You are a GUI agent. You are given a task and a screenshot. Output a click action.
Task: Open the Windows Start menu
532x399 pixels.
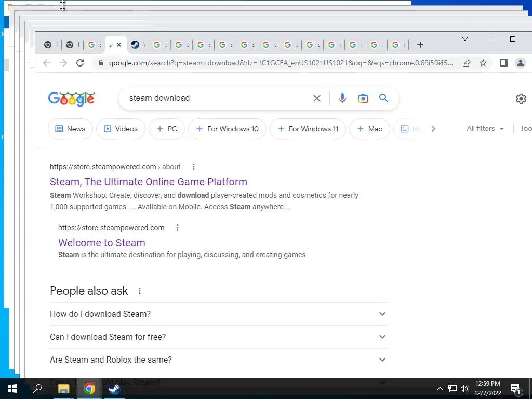tap(12, 389)
